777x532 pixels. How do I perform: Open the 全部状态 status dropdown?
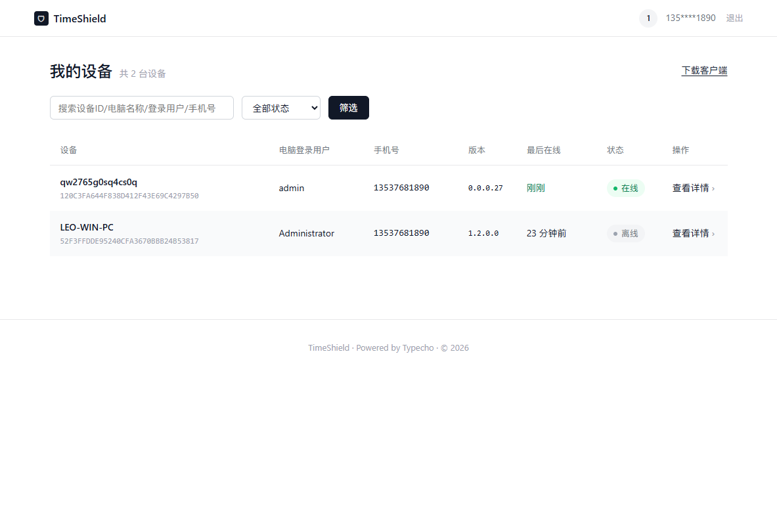[x=281, y=108]
